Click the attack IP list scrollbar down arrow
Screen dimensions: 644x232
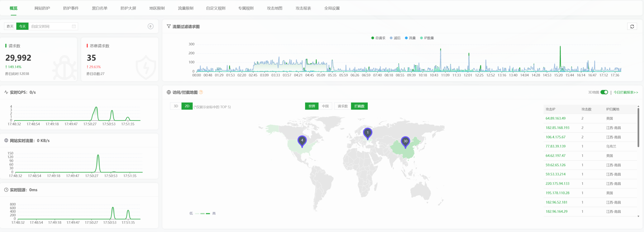click(x=638, y=216)
